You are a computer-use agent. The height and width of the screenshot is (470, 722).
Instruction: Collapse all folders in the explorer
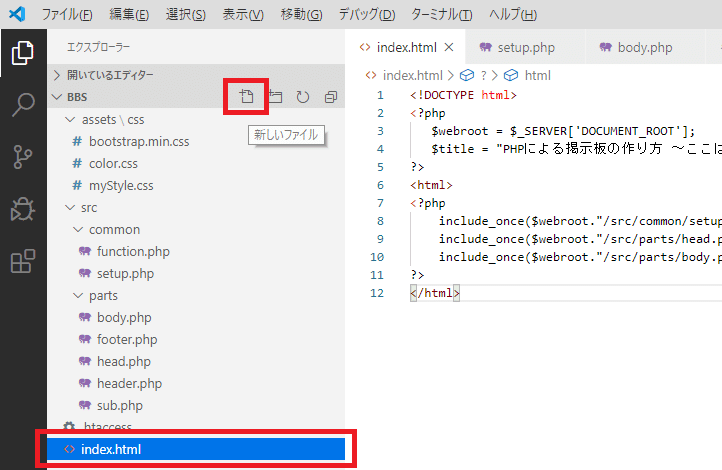pyautogui.click(x=331, y=97)
